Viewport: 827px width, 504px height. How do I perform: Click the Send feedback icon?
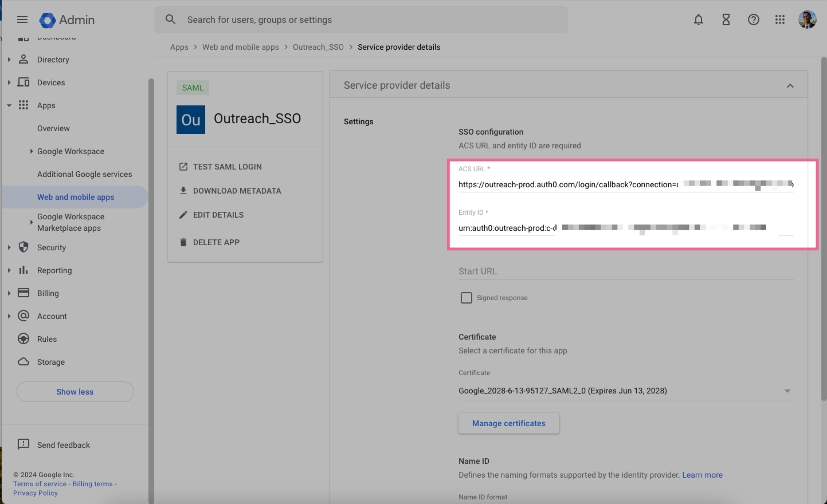click(23, 444)
